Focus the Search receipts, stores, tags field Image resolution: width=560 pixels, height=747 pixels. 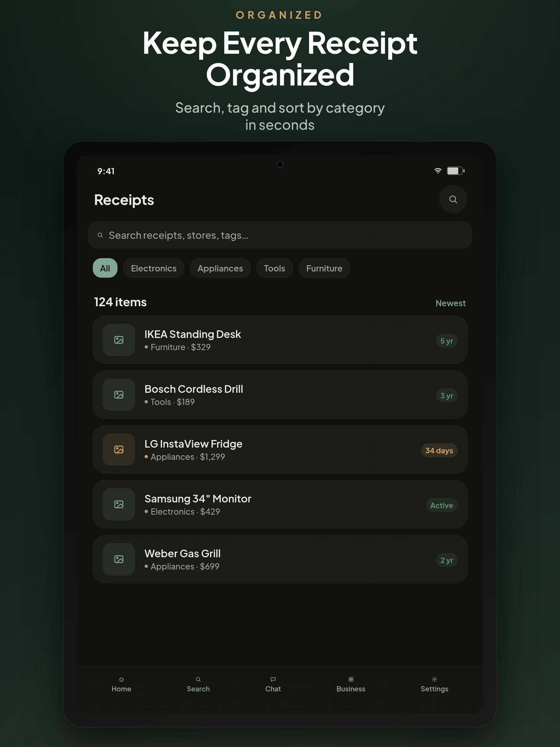[x=280, y=235]
